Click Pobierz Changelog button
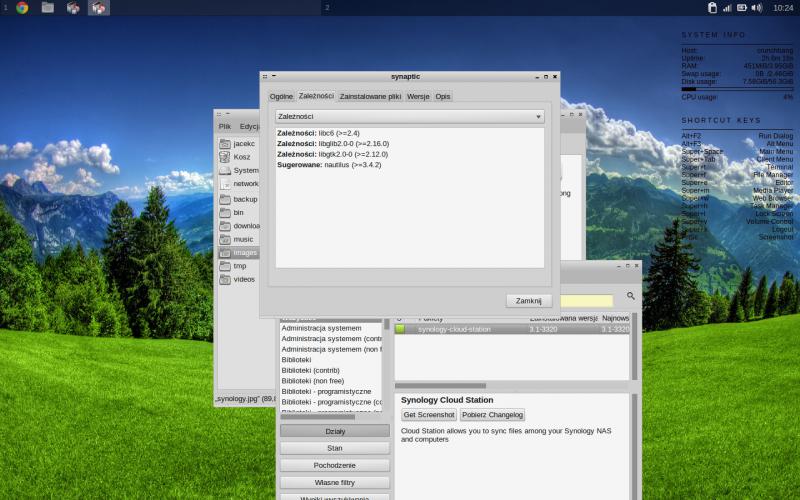800x500 pixels. click(x=492, y=415)
